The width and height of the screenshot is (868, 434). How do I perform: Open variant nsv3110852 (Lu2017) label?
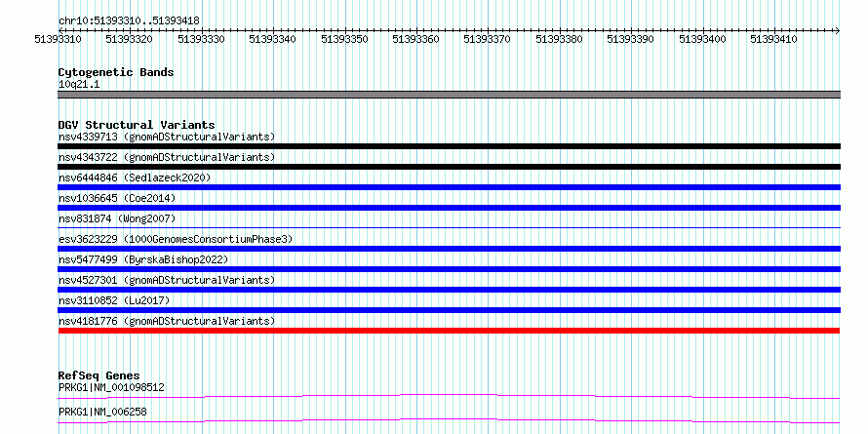[x=114, y=300]
